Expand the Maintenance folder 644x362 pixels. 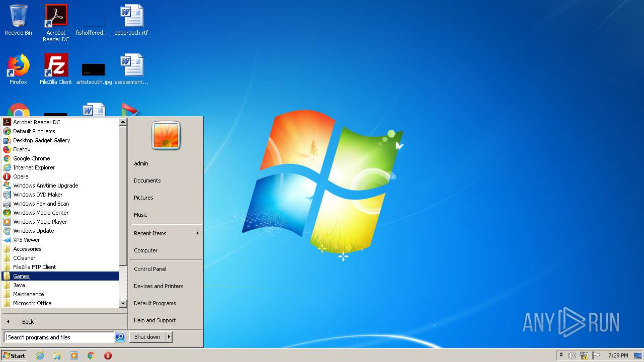(x=60, y=294)
